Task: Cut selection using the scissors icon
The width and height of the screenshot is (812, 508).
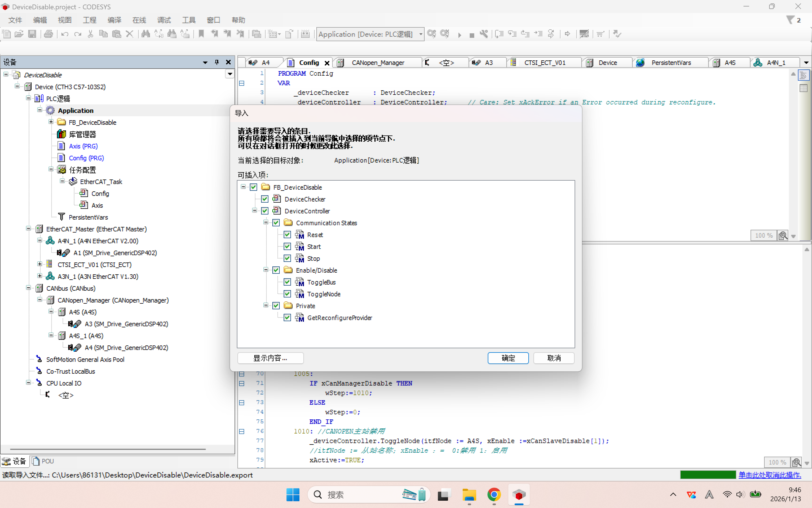Action: click(90, 34)
